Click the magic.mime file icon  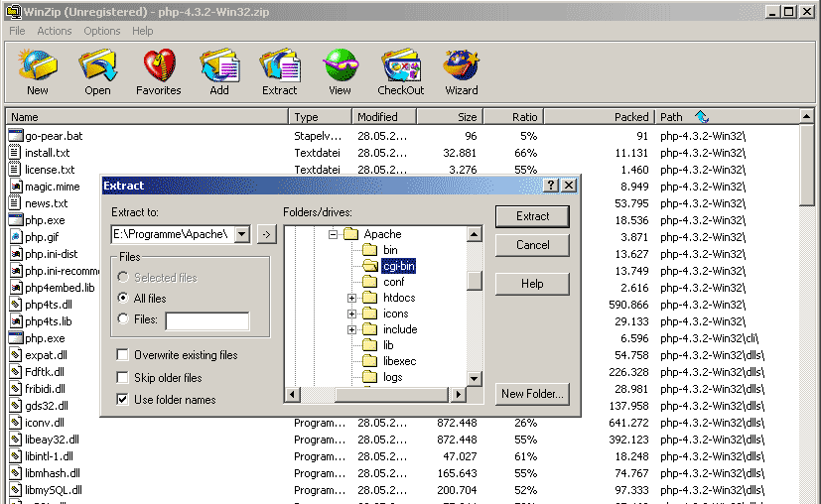[16, 187]
